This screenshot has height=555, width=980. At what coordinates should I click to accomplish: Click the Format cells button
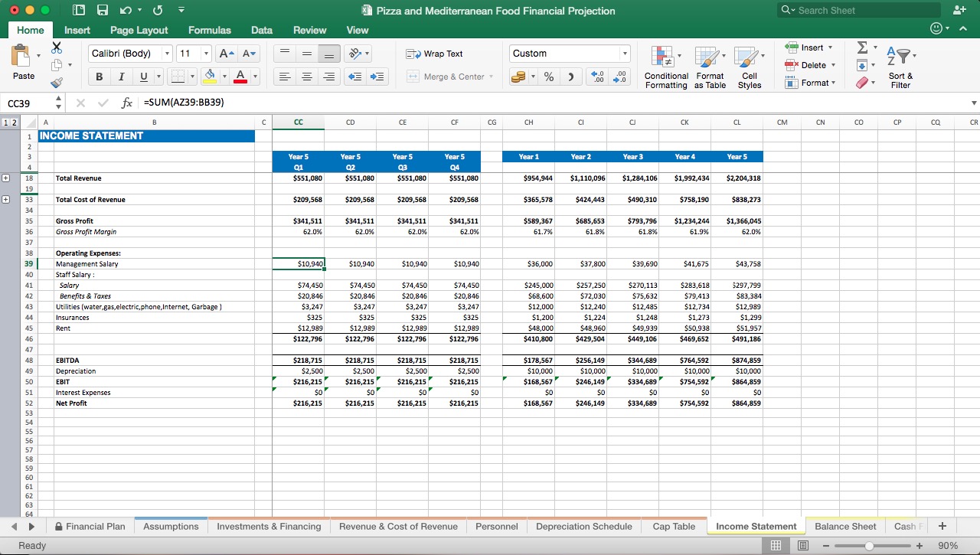809,83
